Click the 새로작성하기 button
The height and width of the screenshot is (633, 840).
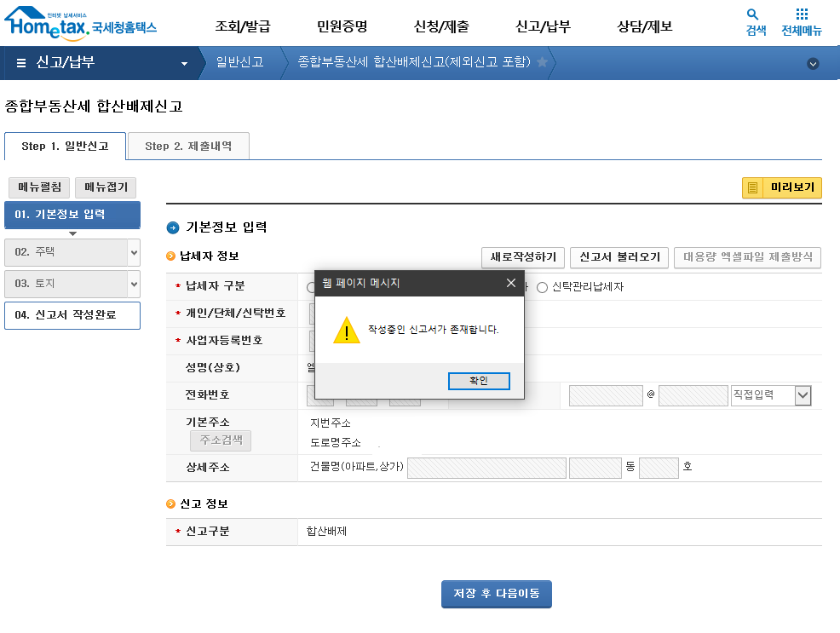pyautogui.click(x=523, y=257)
